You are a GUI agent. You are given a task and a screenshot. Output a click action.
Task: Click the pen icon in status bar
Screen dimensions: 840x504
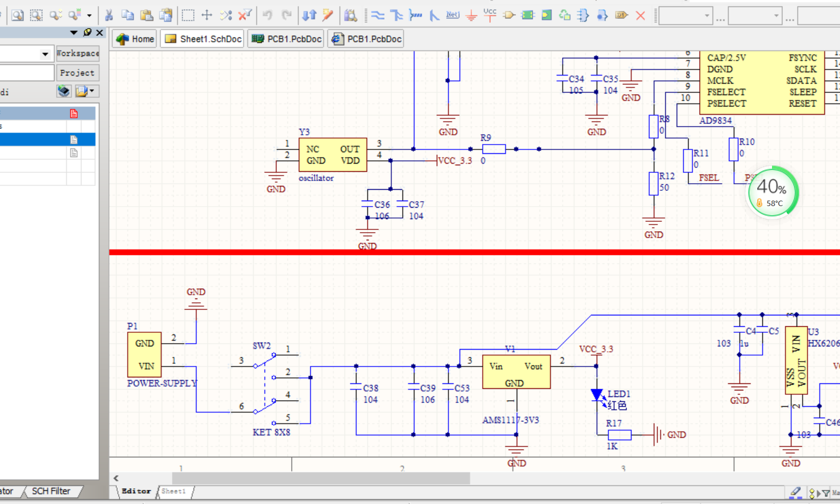(x=795, y=492)
